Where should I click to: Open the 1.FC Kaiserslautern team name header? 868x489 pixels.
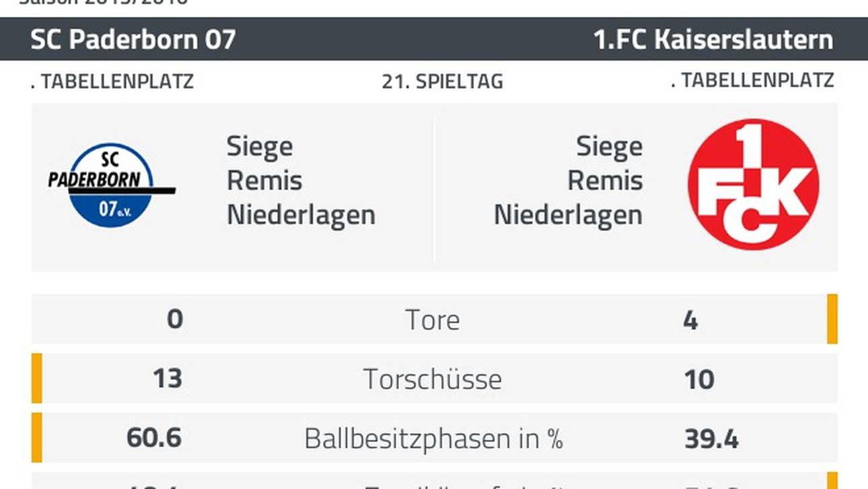click(x=713, y=40)
